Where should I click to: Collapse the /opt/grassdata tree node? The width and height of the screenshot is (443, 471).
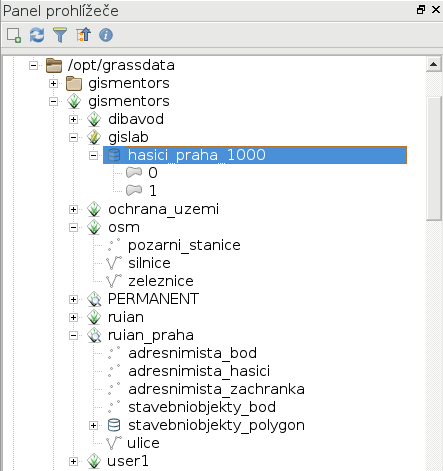point(33,65)
